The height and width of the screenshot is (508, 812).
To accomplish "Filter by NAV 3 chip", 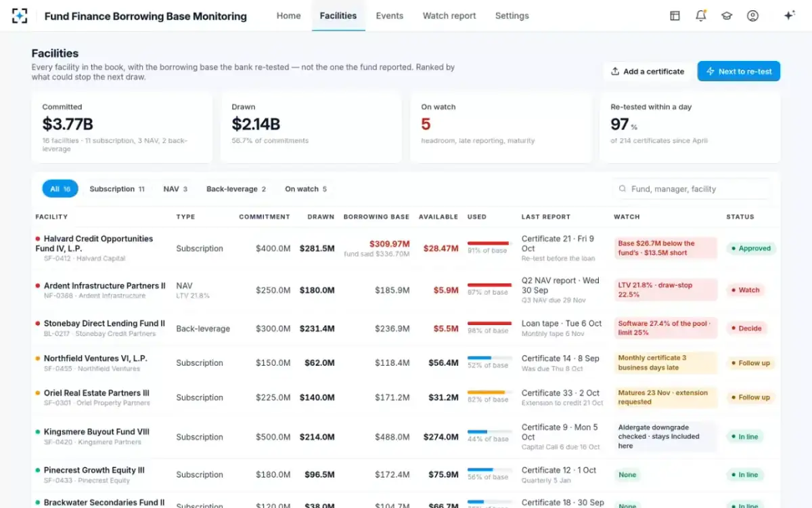I will point(175,189).
